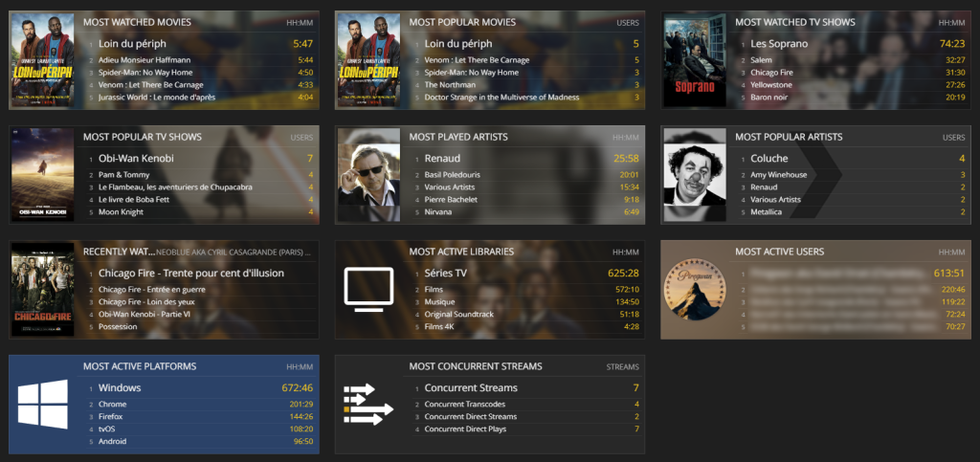980x462 pixels.
Task: Click the 74:23 watch time for Les Soprano
Action: pos(952,44)
